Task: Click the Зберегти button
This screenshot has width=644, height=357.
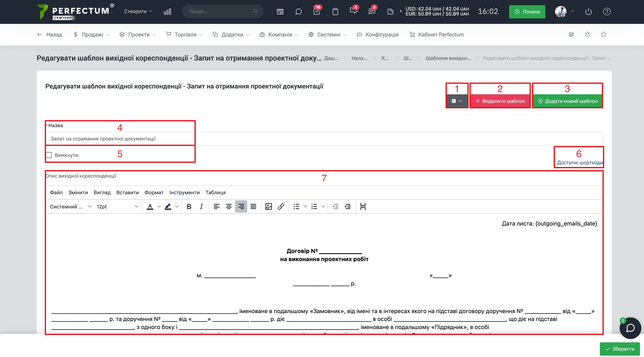Action: click(620, 349)
